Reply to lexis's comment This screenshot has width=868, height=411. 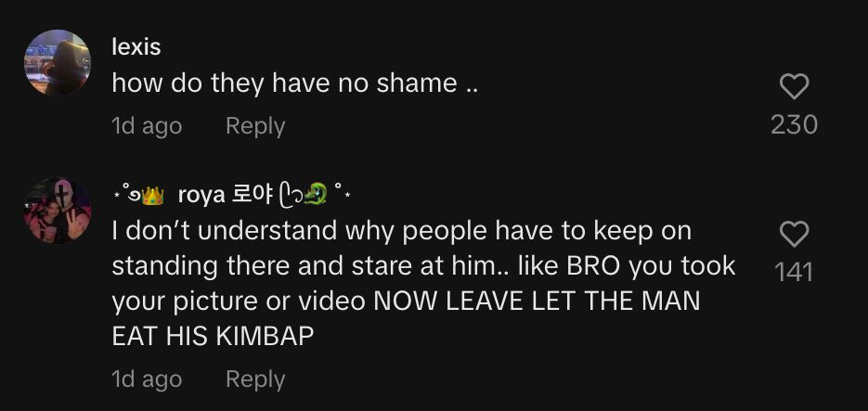pos(255,126)
